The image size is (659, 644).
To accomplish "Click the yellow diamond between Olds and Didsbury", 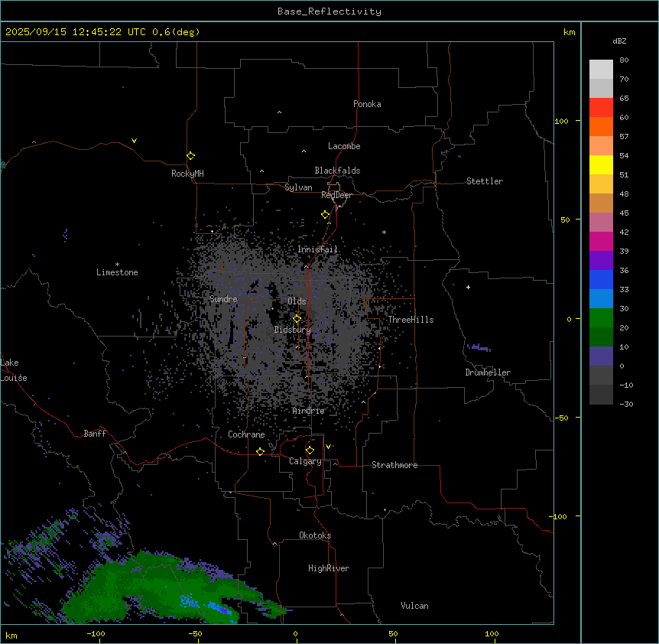I will coord(297,319).
